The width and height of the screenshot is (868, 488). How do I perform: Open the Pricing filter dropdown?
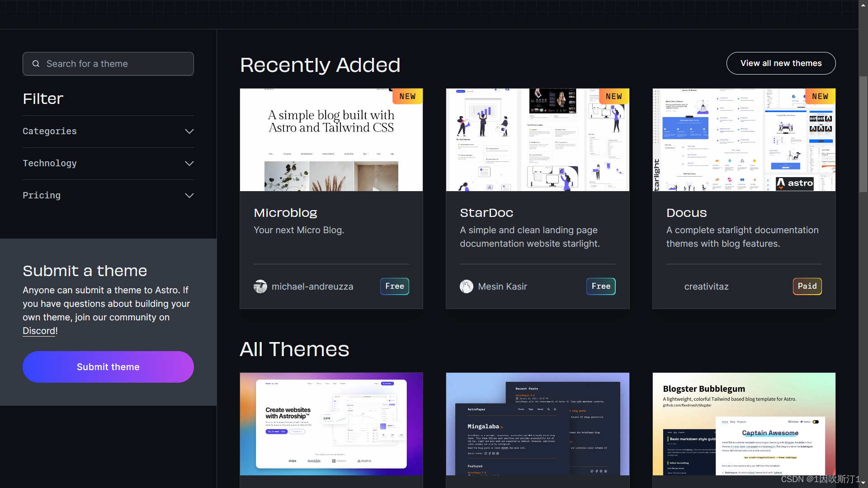coord(108,196)
